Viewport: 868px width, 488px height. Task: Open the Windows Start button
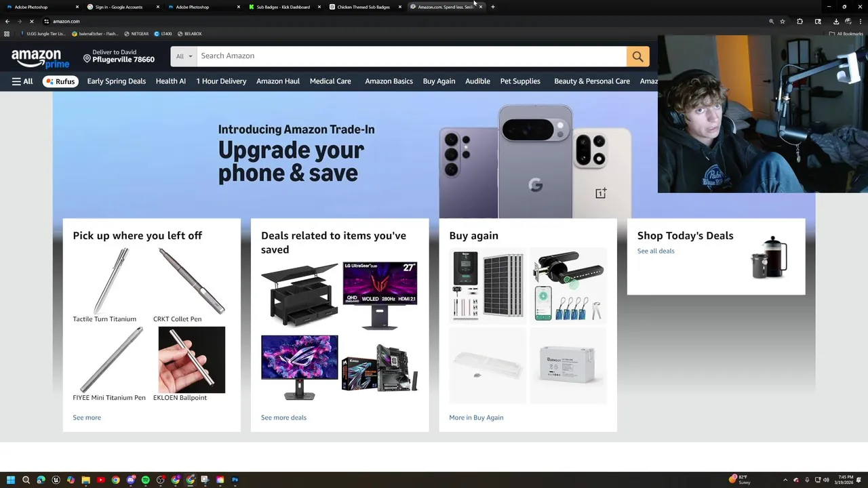(11, 480)
